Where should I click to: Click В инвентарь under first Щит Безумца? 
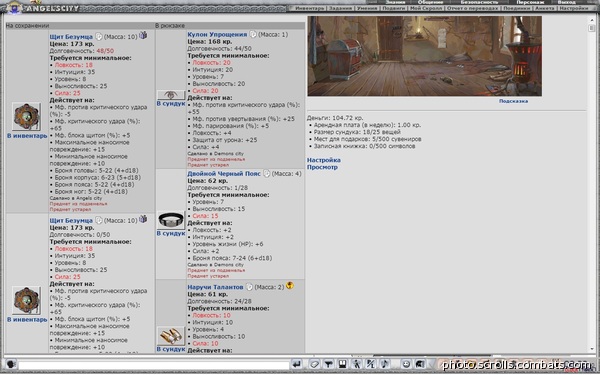27,135
